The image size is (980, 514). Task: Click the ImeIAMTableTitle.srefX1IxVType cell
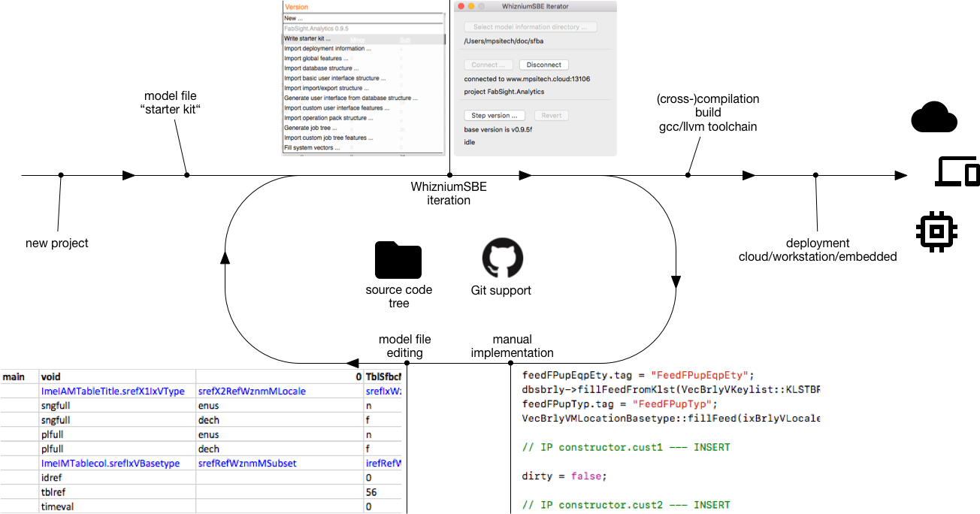click(116, 391)
